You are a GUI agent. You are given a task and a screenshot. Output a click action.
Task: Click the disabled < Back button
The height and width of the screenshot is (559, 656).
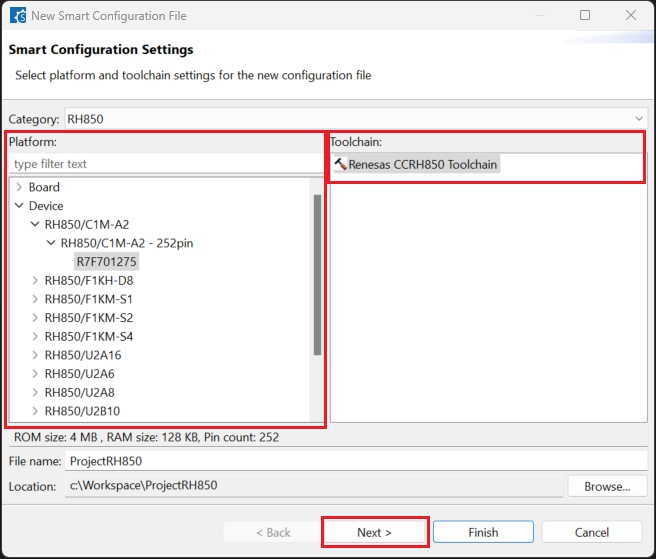pyautogui.click(x=273, y=532)
